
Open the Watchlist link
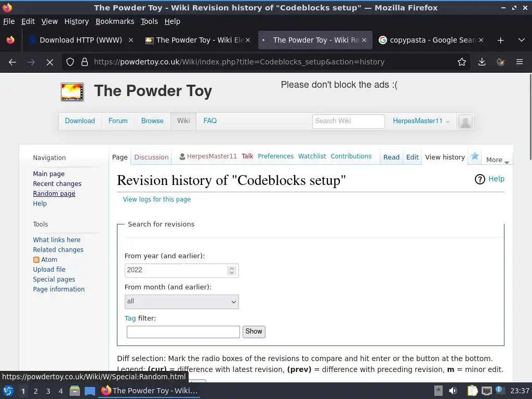coord(312,156)
